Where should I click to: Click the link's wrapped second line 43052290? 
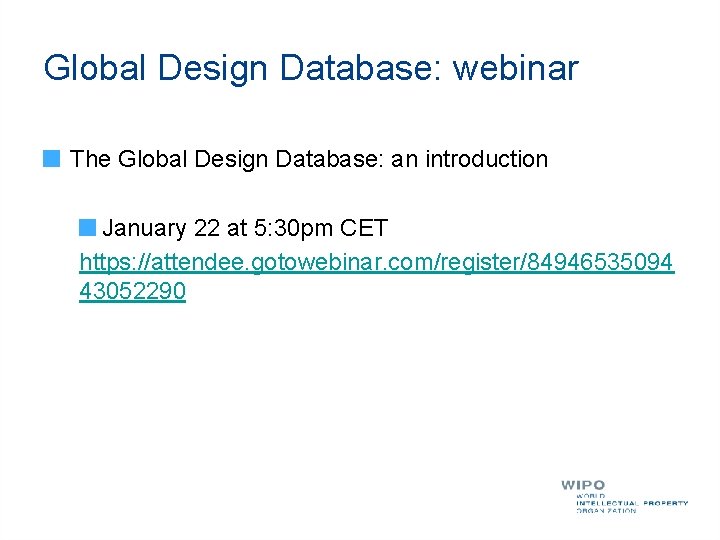click(133, 291)
